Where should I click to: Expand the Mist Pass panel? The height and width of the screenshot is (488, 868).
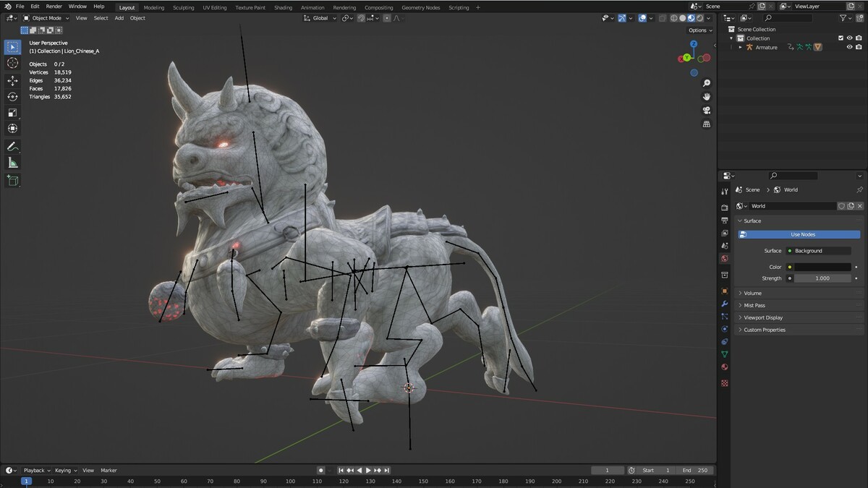click(x=800, y=306)
